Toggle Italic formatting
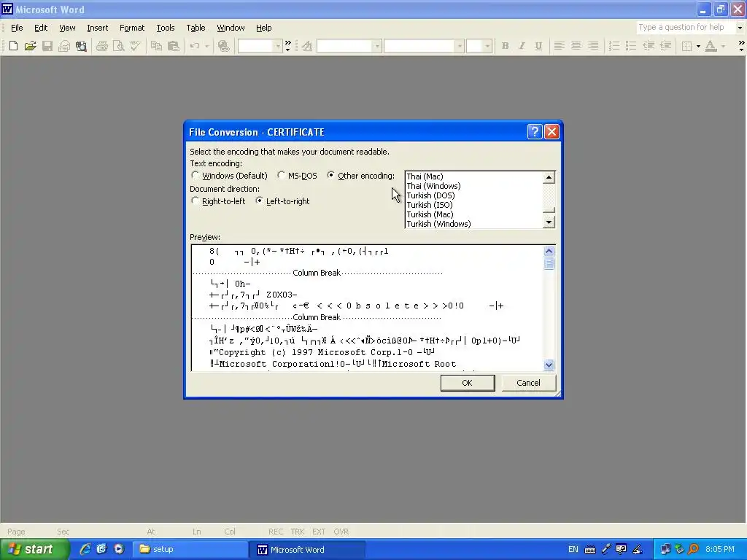The width and height of the screenshot is (747, 560). point(522,46)
